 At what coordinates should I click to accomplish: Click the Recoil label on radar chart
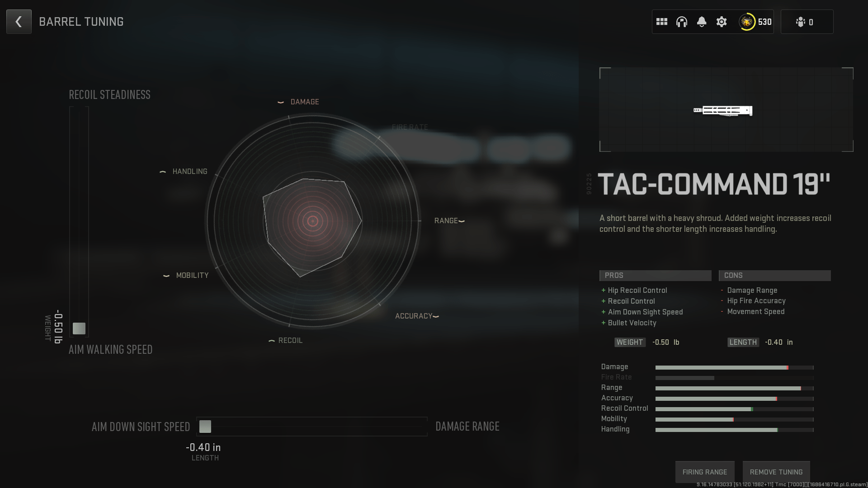click(x=291, y=340)
